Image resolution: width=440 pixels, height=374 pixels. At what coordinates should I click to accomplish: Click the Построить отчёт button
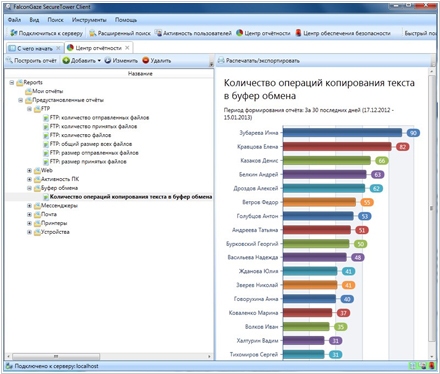[32, 61]
